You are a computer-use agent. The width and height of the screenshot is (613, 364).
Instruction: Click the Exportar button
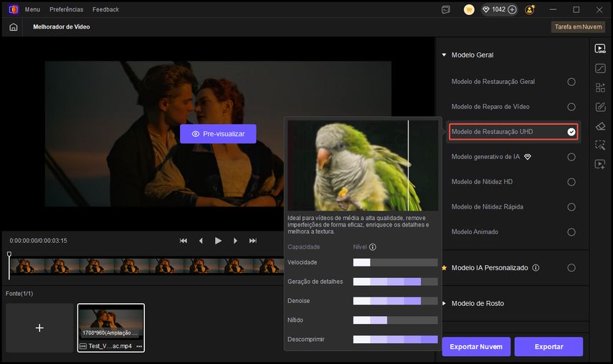(x=549, y=346)
